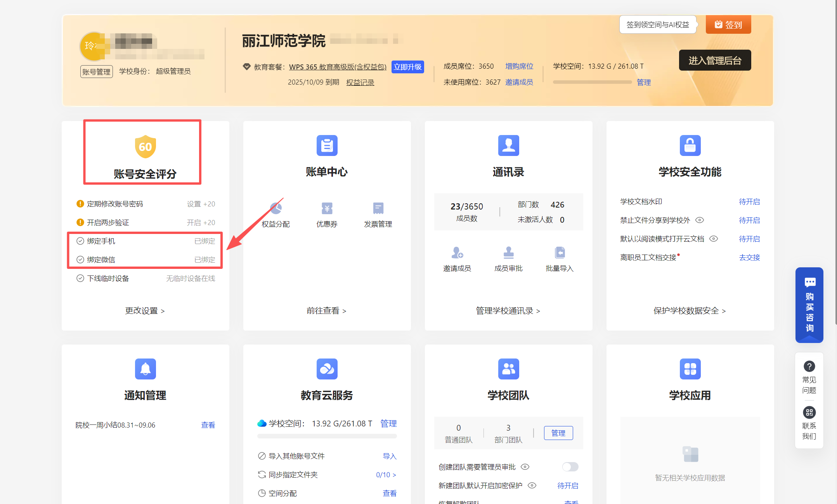The height and width of the screenshot is (504, 837).
Task: Open the 通讯录 contacts icon
Action: [x=508, y=145]
